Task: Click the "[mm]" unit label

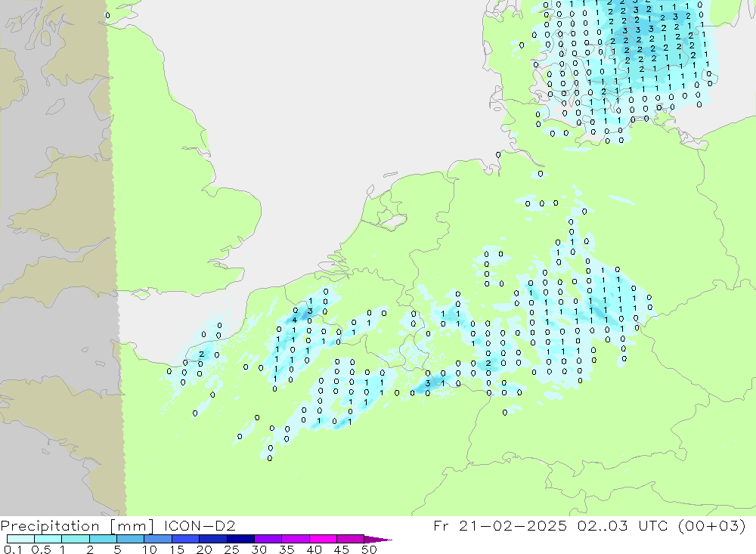Action: pyautogui.click(x=132, y=526)
